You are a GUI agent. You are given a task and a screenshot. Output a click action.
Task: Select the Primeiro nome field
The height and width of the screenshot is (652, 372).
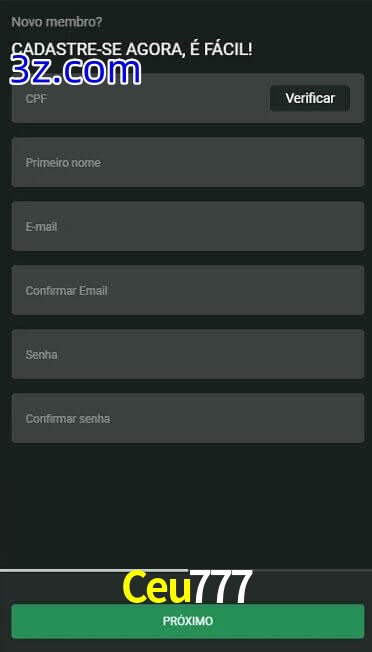188,162
